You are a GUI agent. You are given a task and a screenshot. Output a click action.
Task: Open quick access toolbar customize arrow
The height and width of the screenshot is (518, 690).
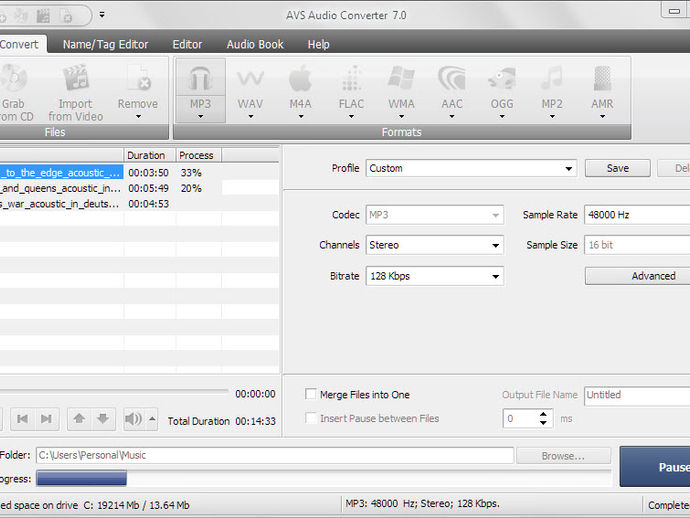pyautogui.click(x=102, y=15)
